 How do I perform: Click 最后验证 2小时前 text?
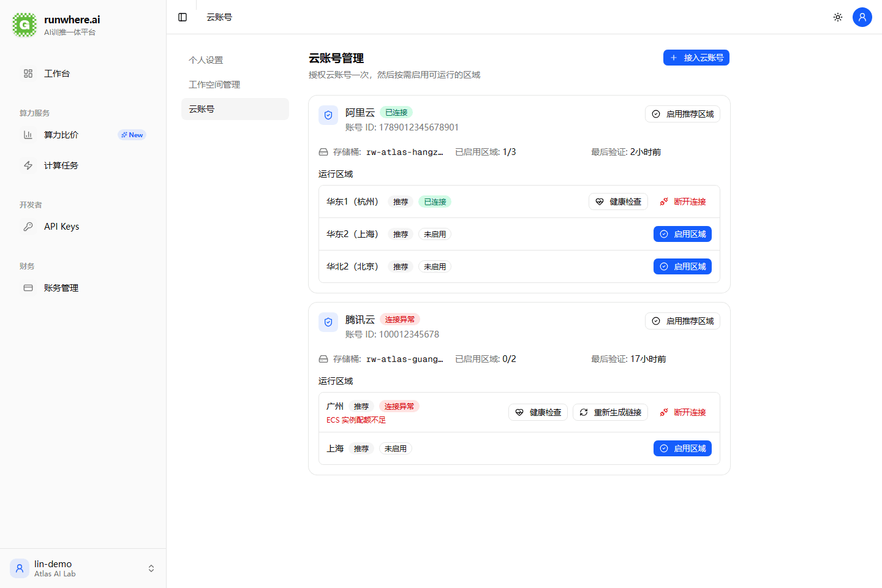click(626, 152)
